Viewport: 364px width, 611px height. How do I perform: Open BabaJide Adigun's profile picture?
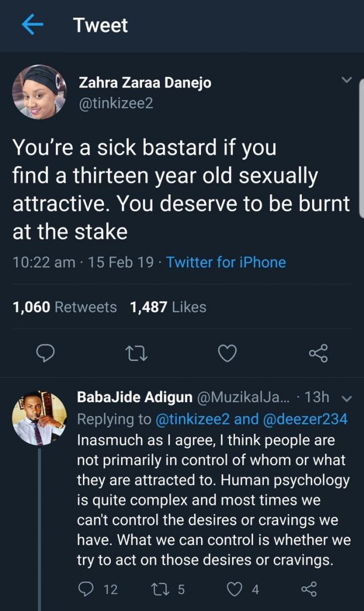pos(39,418)
